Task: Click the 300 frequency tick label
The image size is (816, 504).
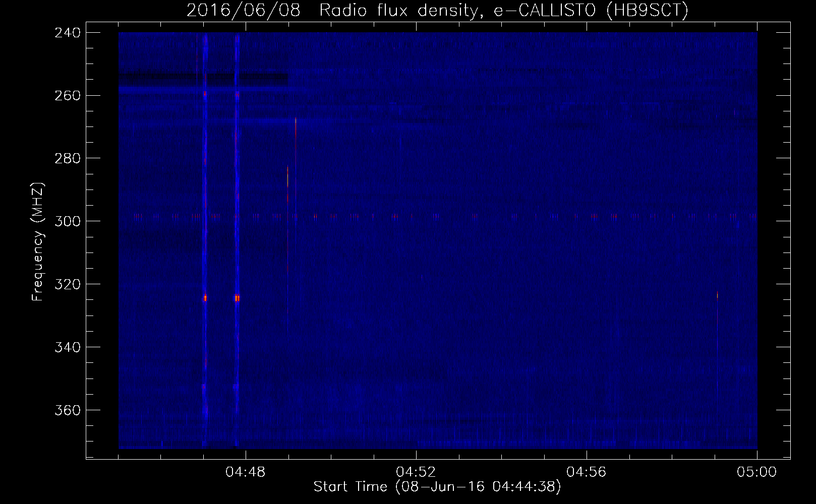Action: [x=68, y=222]
